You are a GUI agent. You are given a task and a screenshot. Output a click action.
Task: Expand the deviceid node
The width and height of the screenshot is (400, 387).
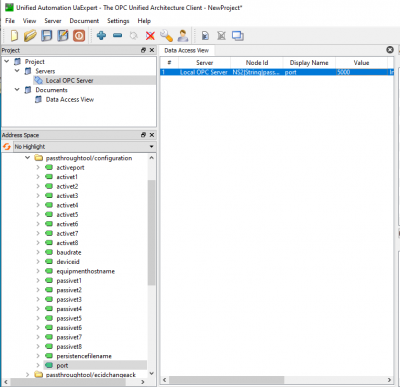coord(38,262)
